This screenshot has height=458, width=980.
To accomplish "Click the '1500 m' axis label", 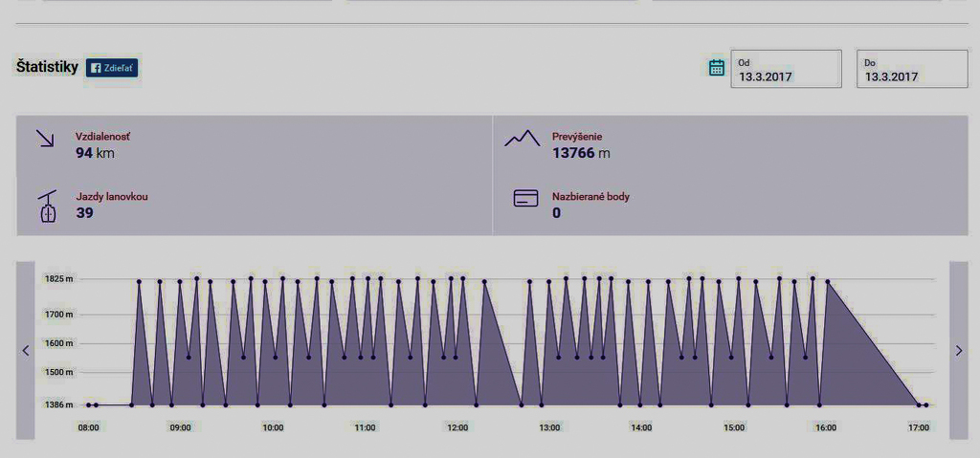I will tap(58, 372).
